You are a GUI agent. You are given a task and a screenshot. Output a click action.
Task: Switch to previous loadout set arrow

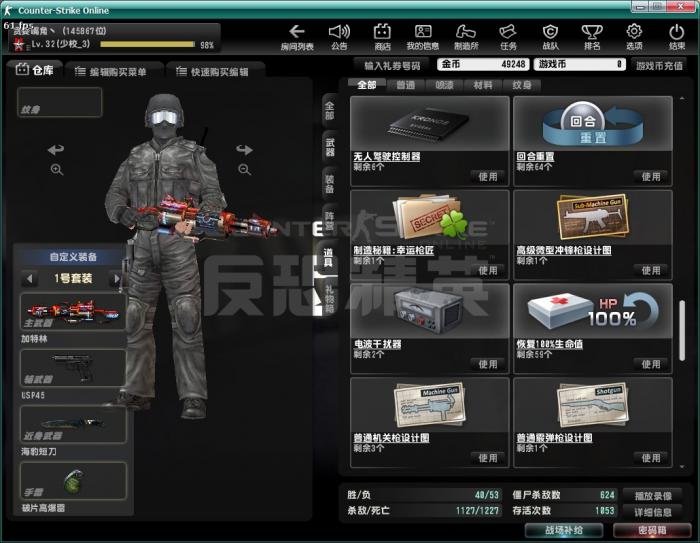pyautogui.click(x=29, y=279)
